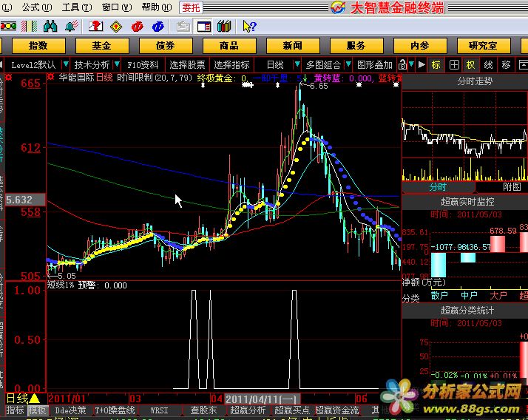Screen dimensions: 528x420
Task: Click the 研究室 category button
Action: [x=484, y=45]
